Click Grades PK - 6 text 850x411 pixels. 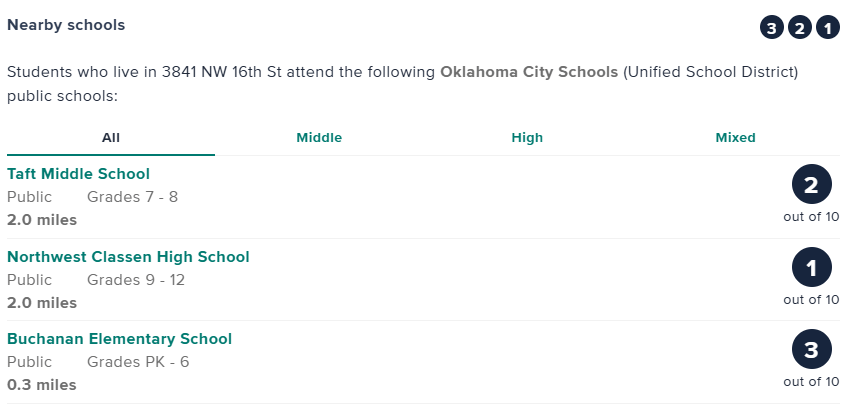(138, 362)
